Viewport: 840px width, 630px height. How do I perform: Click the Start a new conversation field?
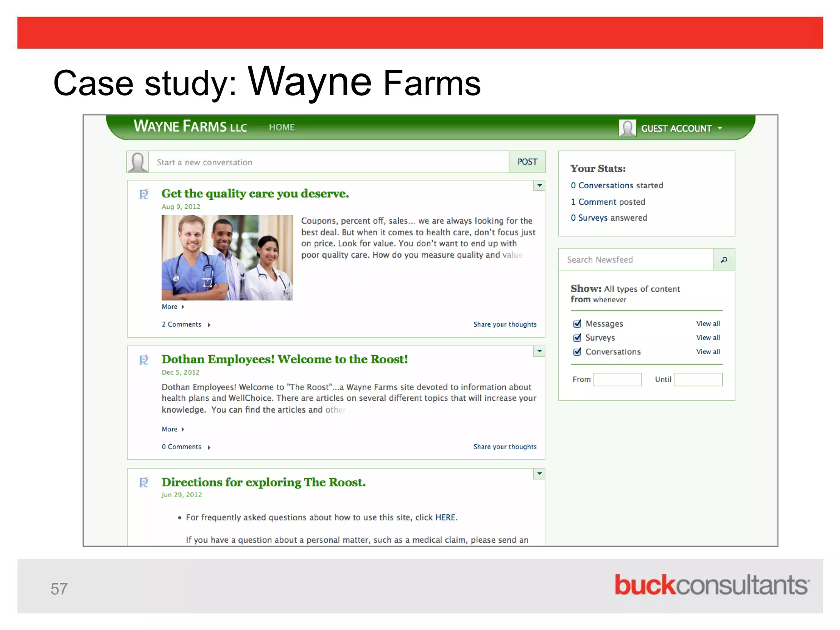(329, 162)
